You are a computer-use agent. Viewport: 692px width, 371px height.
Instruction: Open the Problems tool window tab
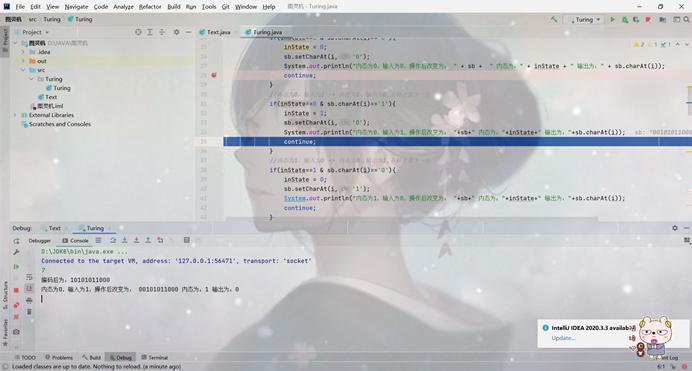(59, 357)
